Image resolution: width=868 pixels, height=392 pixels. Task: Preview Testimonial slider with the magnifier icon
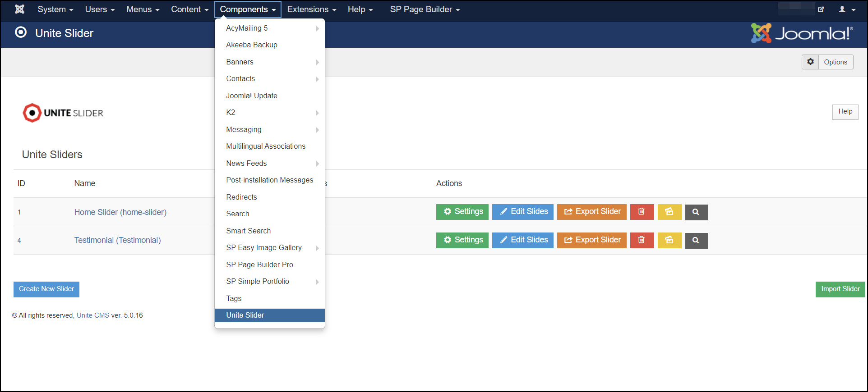click(696, 240)
